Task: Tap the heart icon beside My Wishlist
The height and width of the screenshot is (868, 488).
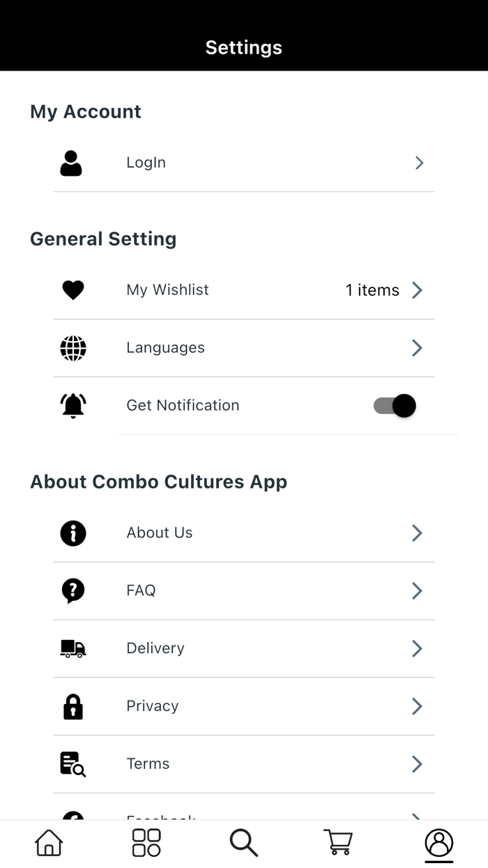Action: (73, 290)
